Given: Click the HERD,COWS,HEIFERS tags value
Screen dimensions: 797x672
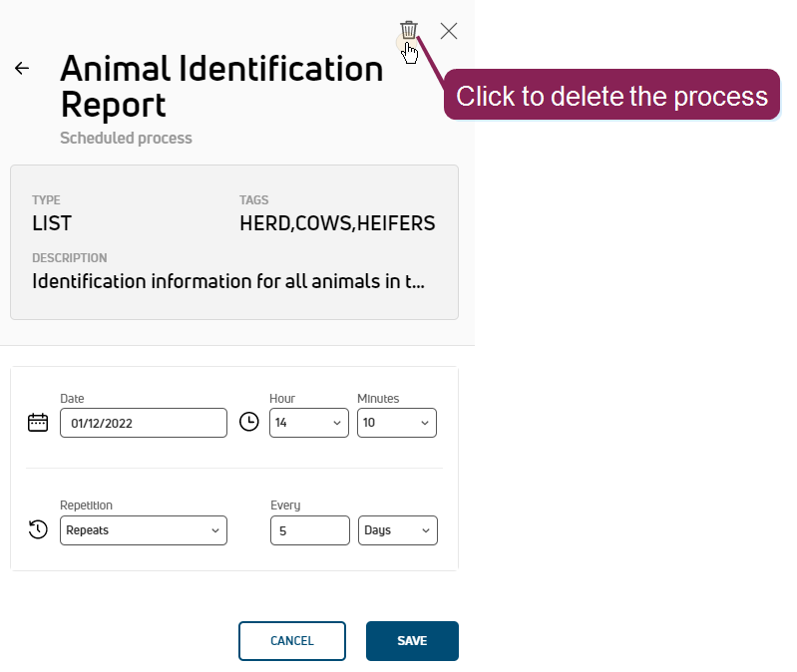Looking at the screenshot, I should pos(337,223).
